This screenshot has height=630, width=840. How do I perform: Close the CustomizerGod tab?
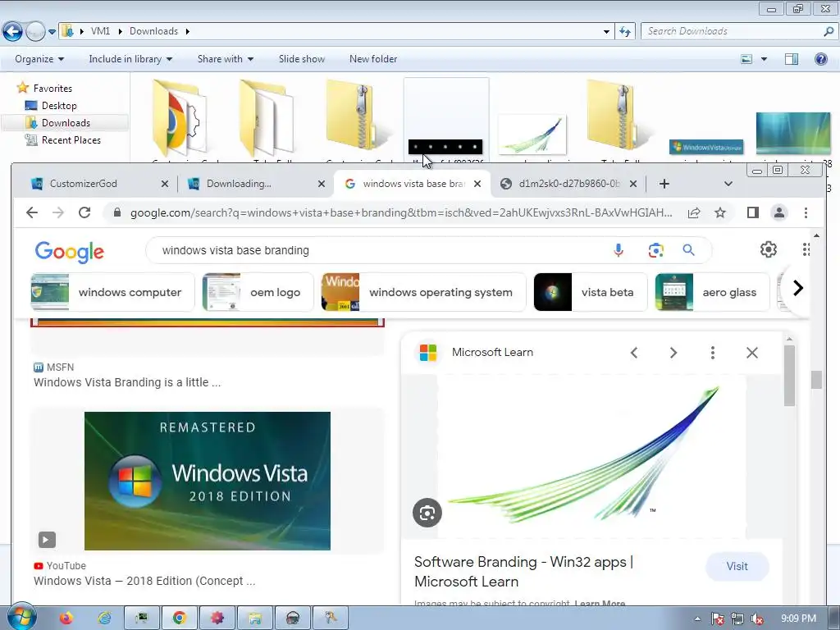tap(164, 184)
